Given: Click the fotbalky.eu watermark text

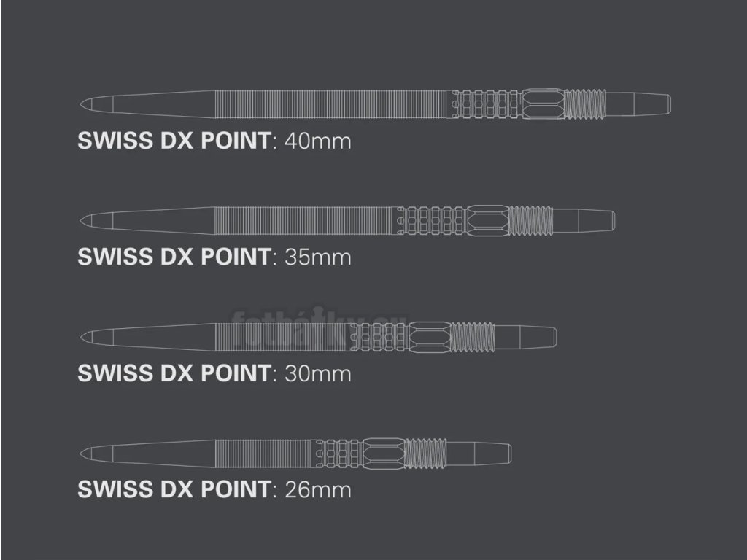Looking at the screenshot, I should pyautogui.click(x=320, y=322).
